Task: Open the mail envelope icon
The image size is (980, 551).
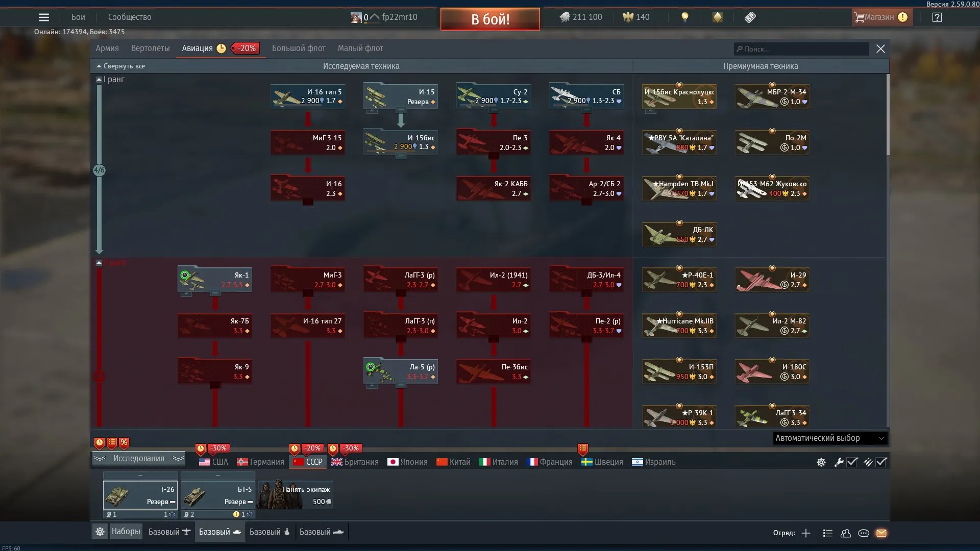Action: coord(881,533)
